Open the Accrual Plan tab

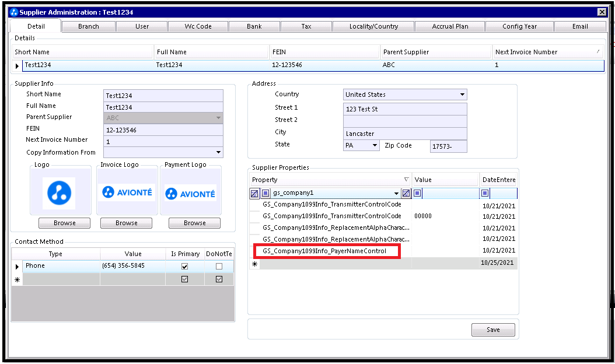coord(450,26)
